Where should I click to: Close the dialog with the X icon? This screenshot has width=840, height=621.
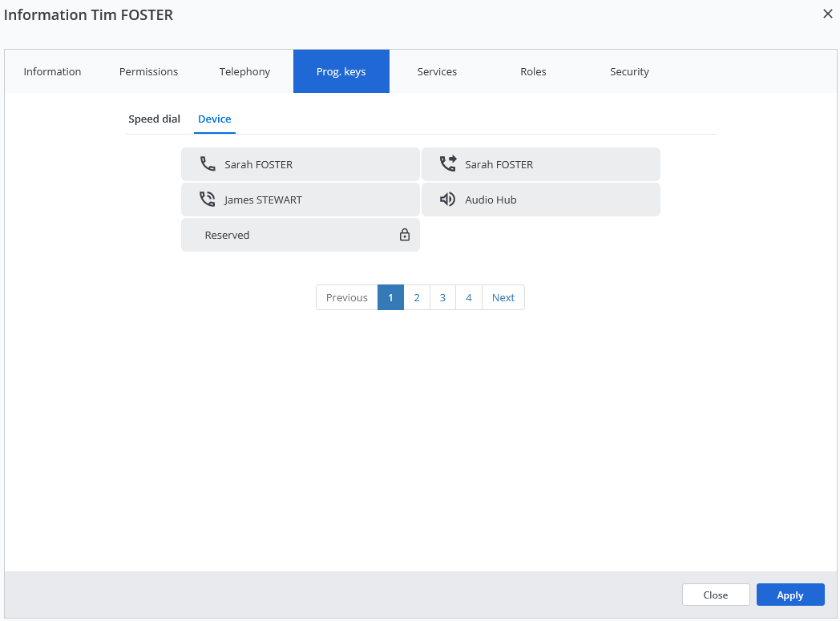pyautogui.click(x=828, y=14)
